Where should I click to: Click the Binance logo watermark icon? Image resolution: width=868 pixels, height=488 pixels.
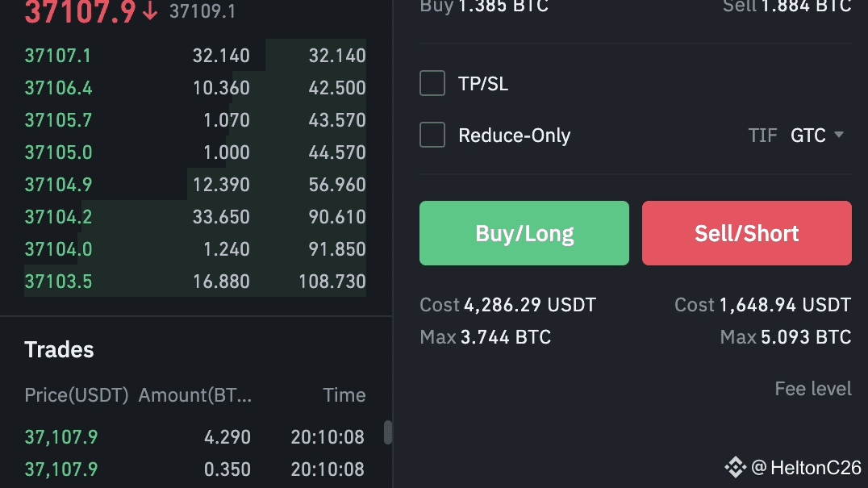pos(735,467)
